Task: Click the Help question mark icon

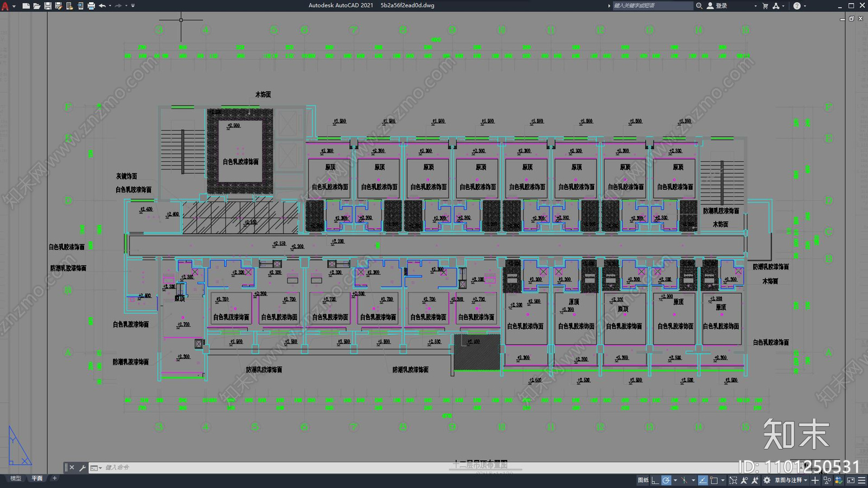Action: click(x=796, y=5)
